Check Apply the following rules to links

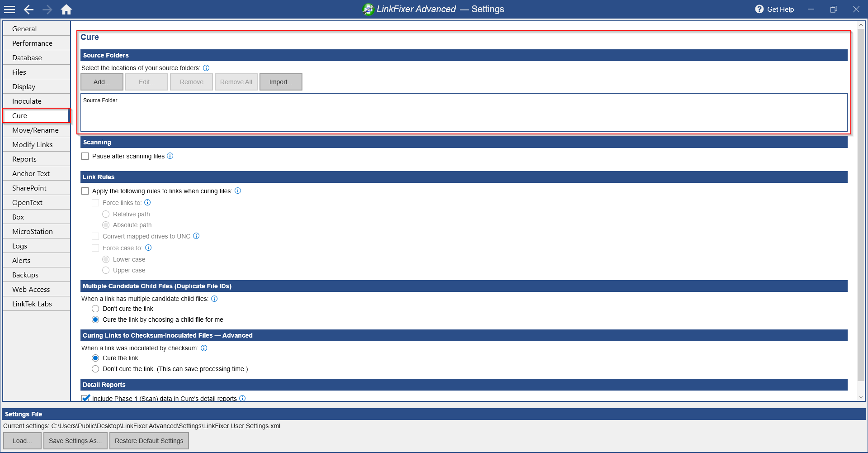(85, 191)
